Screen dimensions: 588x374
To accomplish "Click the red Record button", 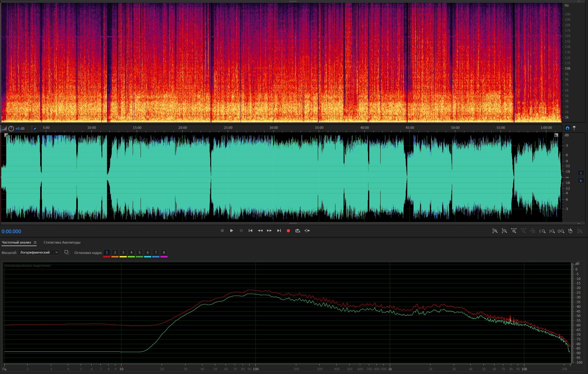I will (288, 231).
